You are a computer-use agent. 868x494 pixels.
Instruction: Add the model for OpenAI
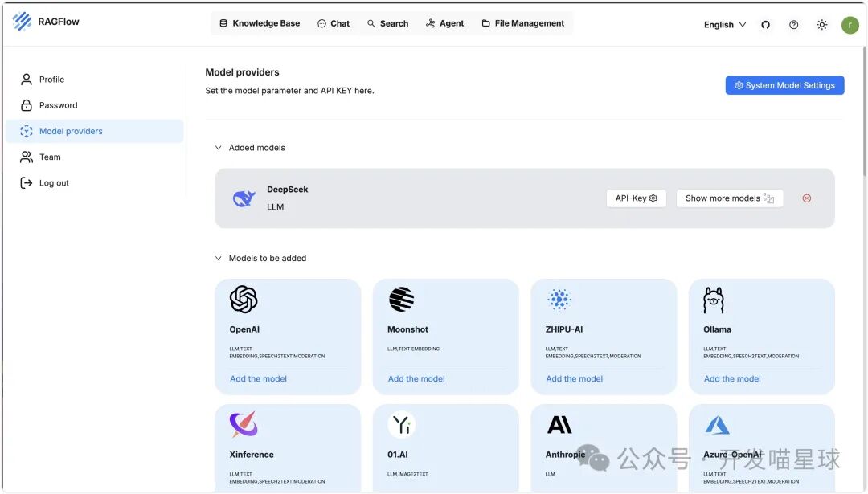point(259,379)
